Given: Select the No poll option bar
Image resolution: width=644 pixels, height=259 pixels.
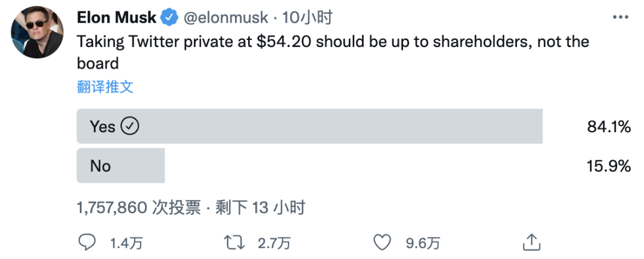Looking at the screenshot, I should pos(120,166).
